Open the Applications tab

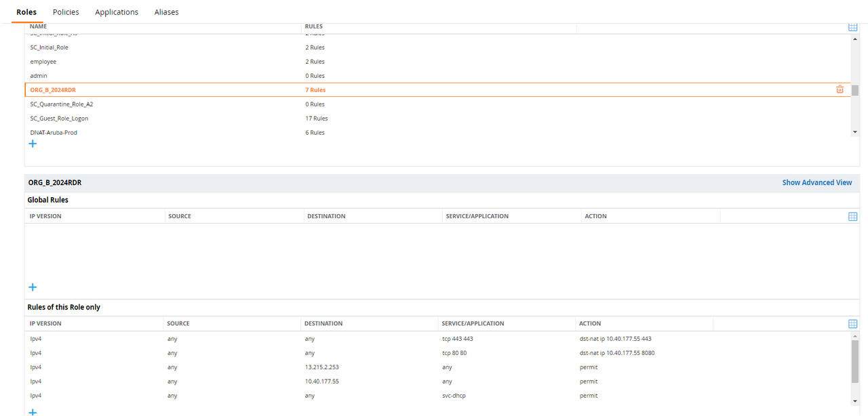(117, 12)
